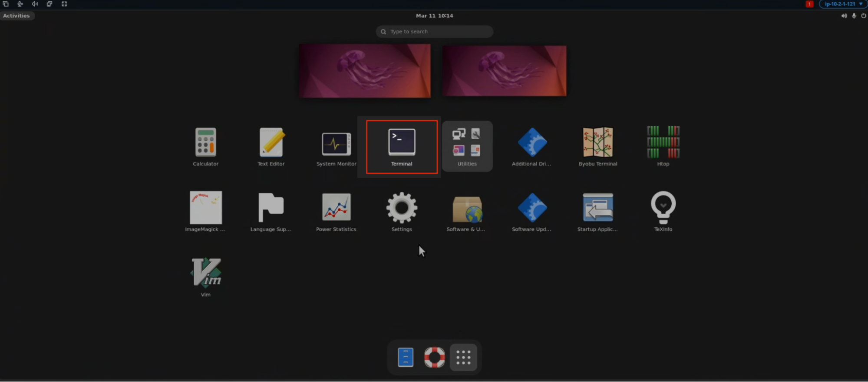
Task: Open the ip-10-2-1-121 host dropdown
Action: click(x=843, y=4)
